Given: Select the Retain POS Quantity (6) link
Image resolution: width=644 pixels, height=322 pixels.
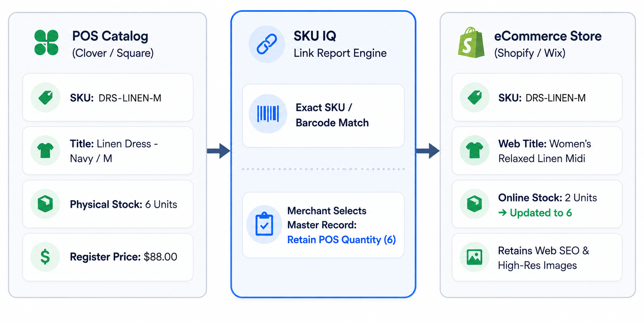Looking at the screenshot, I should pyautogui.click(x=342, y=240).
